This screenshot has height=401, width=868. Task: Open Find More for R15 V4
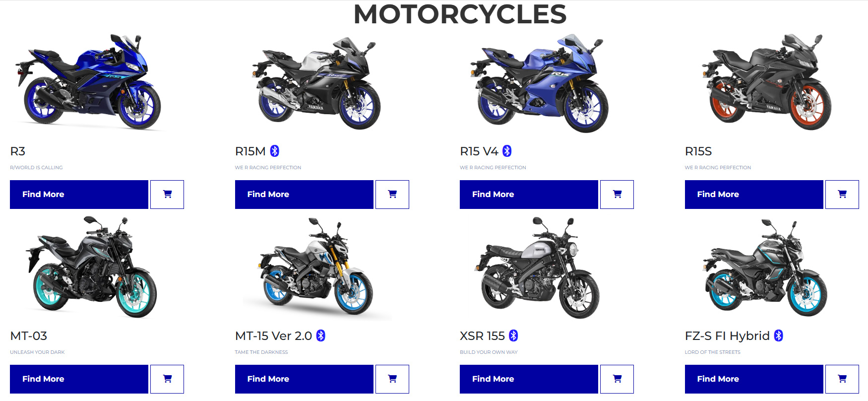coord(529,195)
